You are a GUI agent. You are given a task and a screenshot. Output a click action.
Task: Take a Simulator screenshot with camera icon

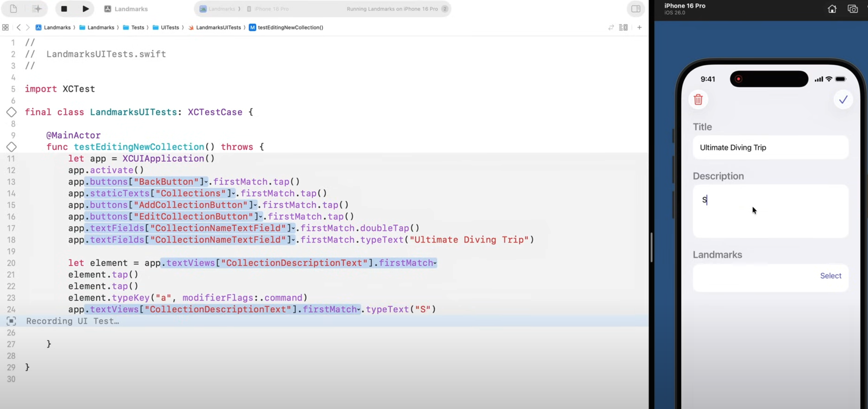(853, 9)
